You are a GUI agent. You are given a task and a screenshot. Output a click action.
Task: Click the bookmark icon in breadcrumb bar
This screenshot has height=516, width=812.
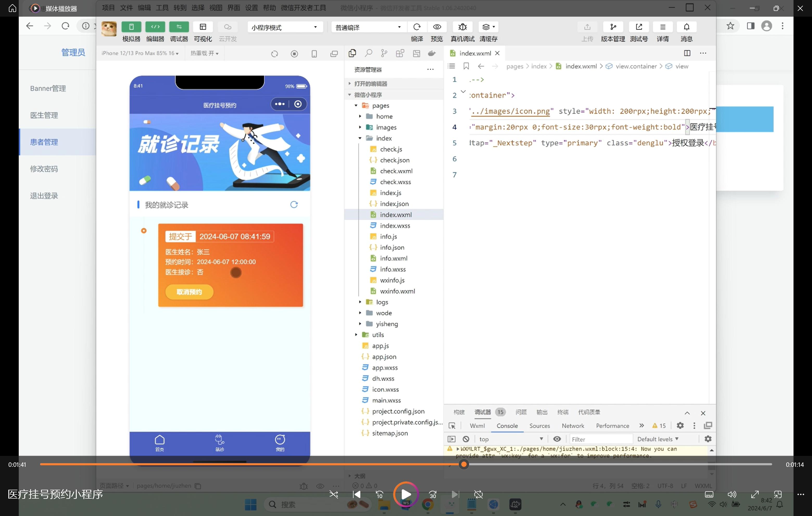click(466, 66)
